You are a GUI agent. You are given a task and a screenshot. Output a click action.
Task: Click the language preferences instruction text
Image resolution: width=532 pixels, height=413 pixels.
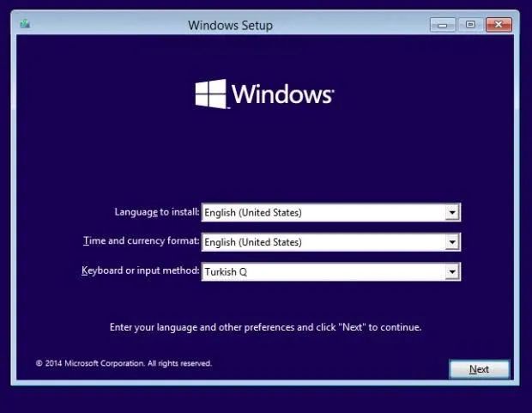[265, 327]
